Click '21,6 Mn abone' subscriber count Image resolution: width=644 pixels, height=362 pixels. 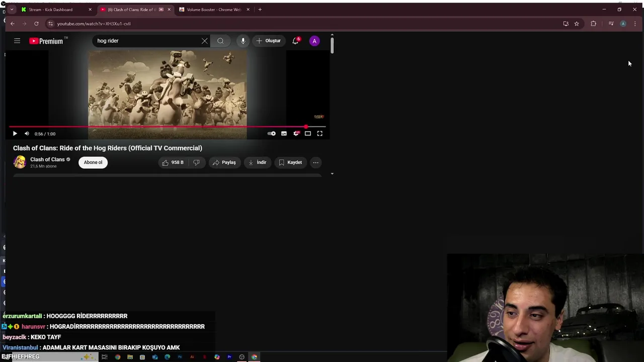[x=43, y=166]
